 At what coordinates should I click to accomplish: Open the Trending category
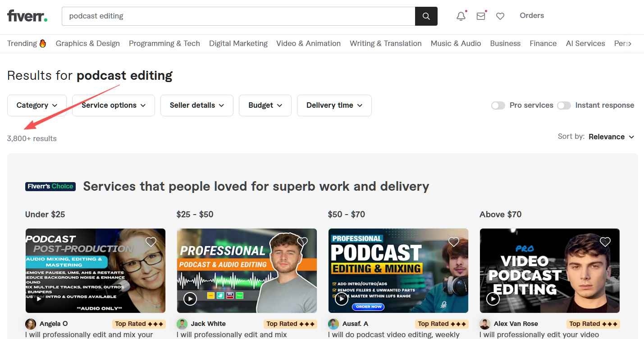pos(27,43)
